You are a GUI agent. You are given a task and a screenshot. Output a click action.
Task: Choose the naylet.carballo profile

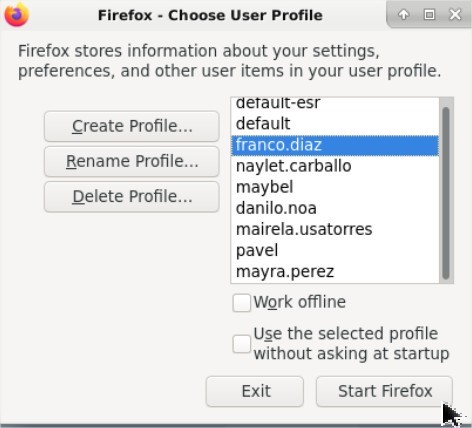pos(335,166)
